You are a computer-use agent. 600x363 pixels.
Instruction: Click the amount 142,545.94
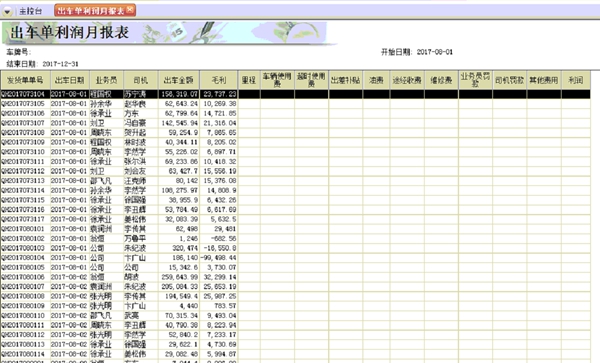tap(179, 123)
